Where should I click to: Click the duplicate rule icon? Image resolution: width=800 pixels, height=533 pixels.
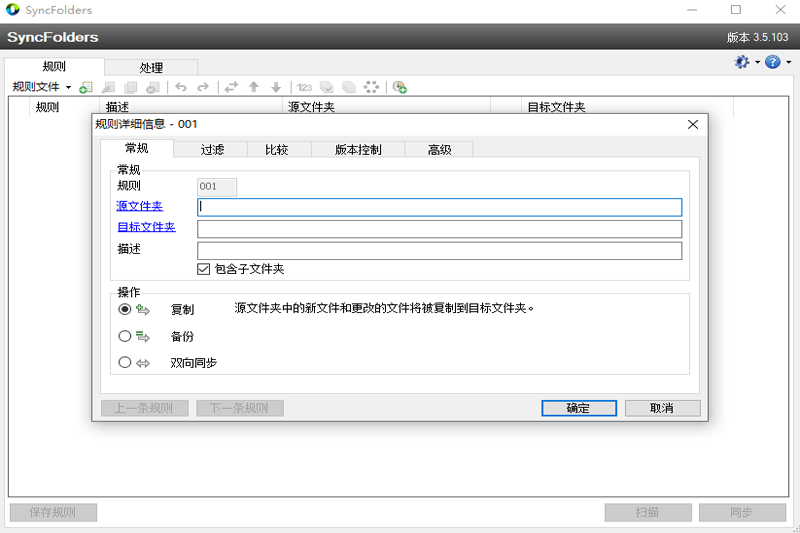(x=131, y=87)
